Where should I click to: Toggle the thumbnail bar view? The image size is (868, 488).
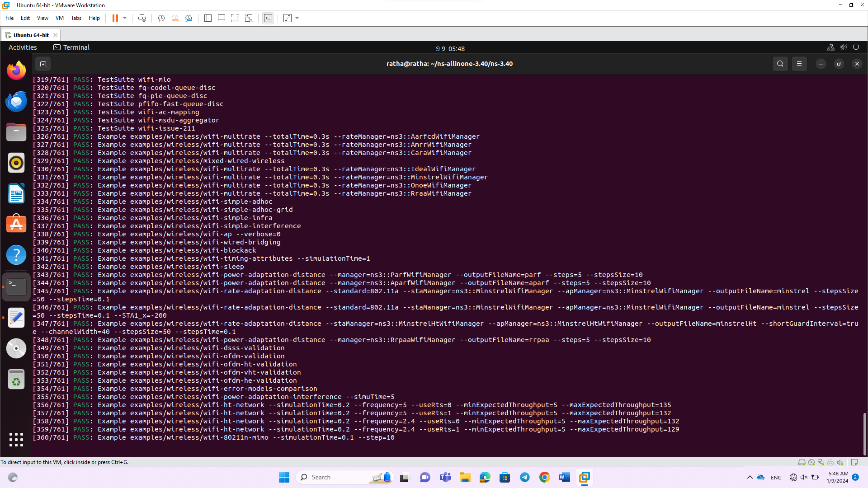pos(222,18)
